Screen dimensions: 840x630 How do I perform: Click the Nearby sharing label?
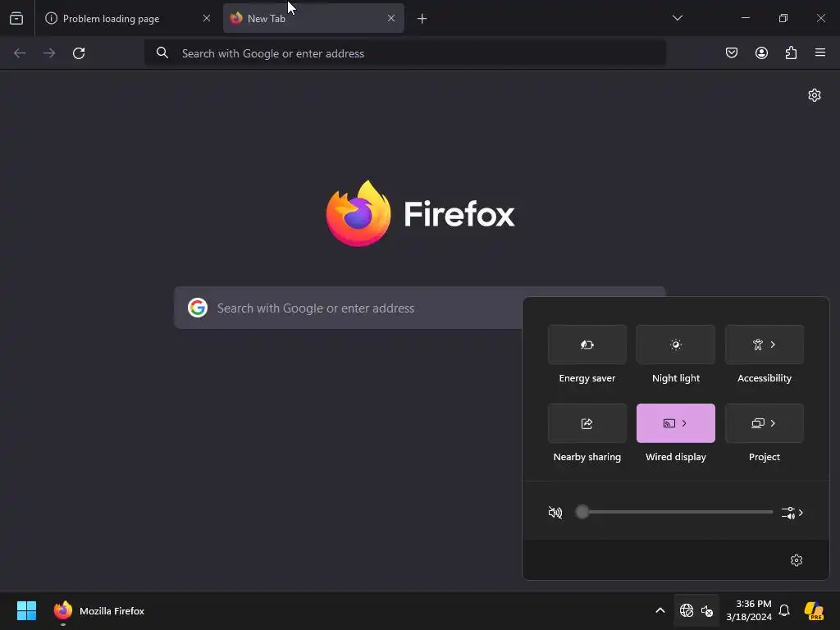[x=587, y=457]
